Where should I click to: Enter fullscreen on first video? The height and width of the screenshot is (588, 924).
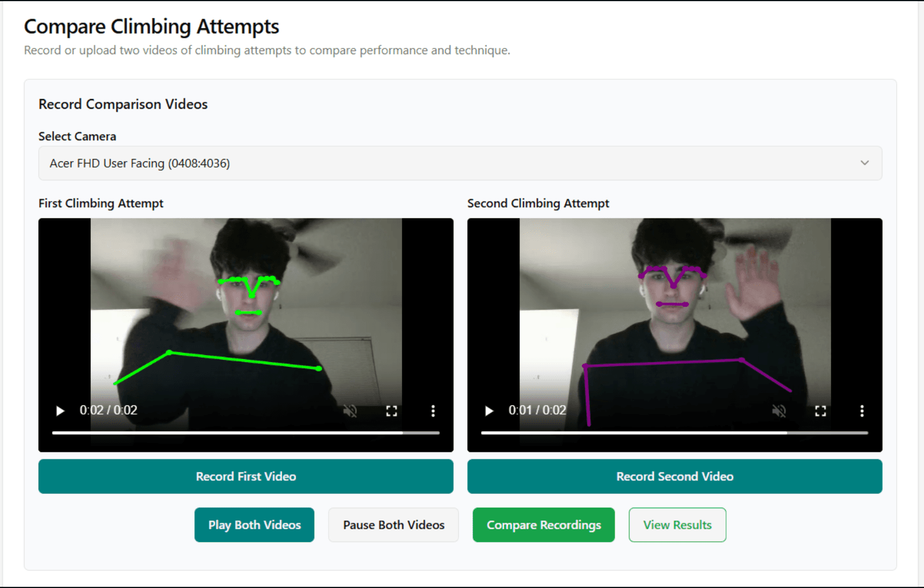(392, 411)
